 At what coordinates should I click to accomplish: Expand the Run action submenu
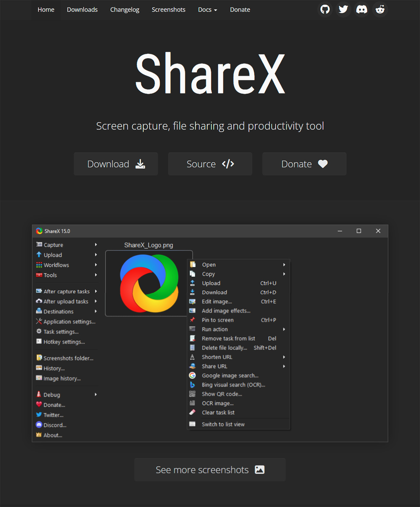(x=214, y=329)
